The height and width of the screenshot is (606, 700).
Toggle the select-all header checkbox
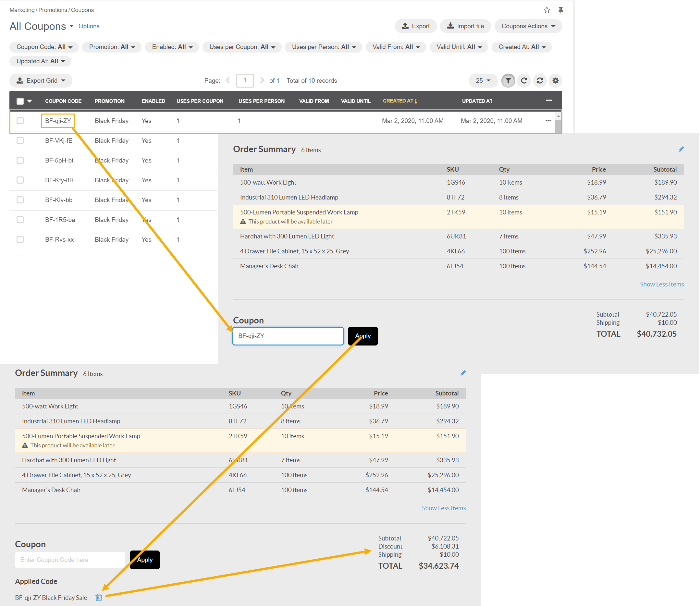(20, 101)
